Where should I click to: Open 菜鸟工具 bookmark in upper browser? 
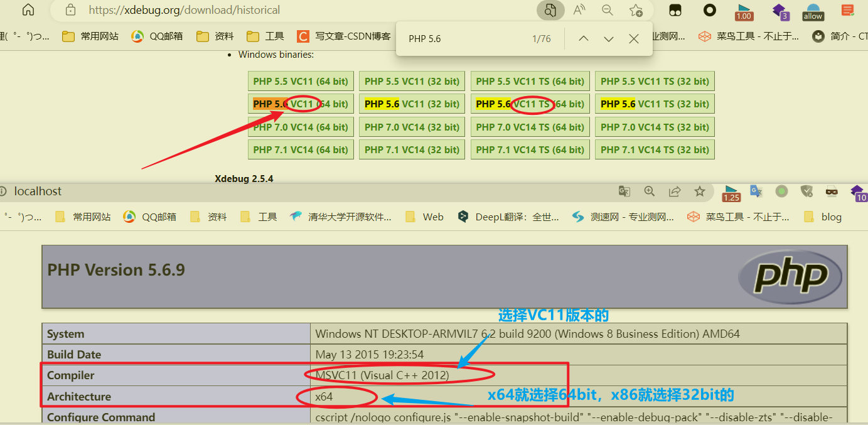pyautogui.click(x=749, y=36)
